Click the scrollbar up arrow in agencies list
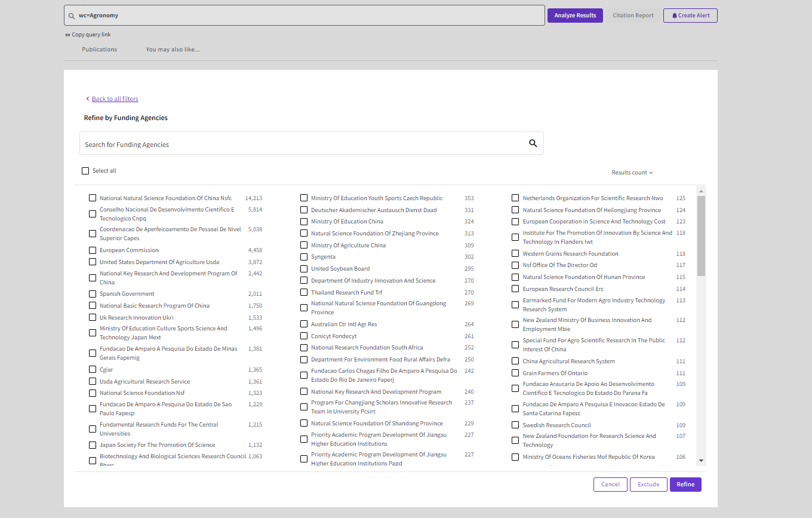 tap(701, 191)
